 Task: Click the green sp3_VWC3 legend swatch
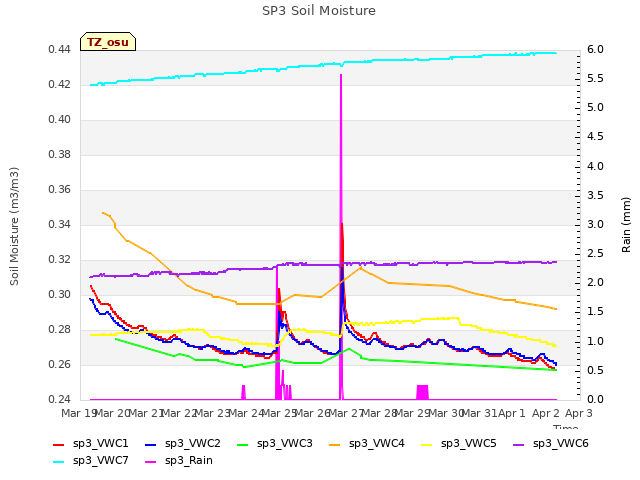[242, 444]
